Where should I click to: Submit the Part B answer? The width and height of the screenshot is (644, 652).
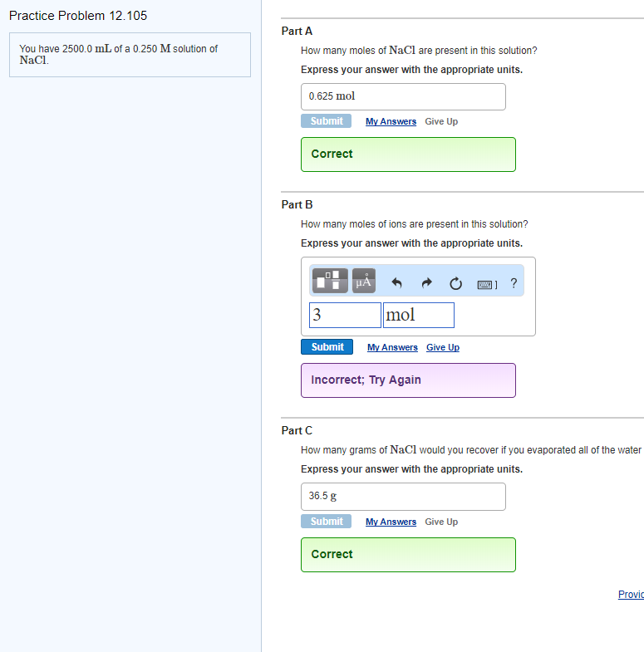[x=327, y=347]
